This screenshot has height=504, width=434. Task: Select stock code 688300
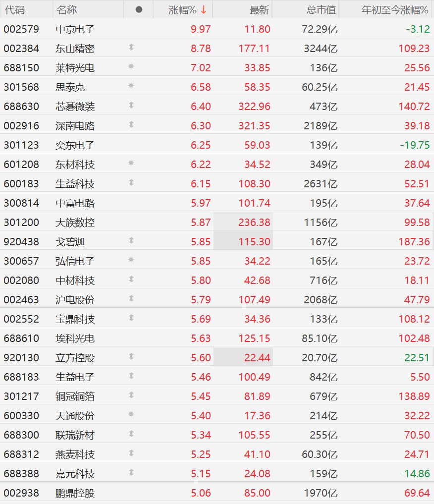coord(21,435)
